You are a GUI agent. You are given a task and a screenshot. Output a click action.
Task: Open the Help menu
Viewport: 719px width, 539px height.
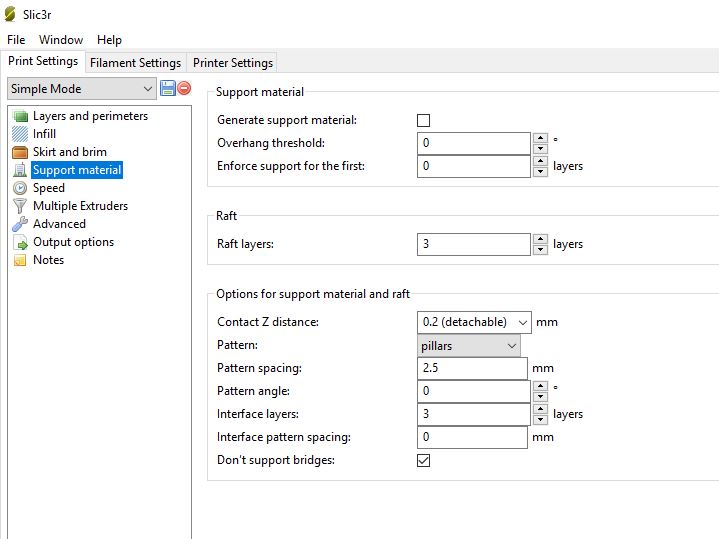point(109,40)
